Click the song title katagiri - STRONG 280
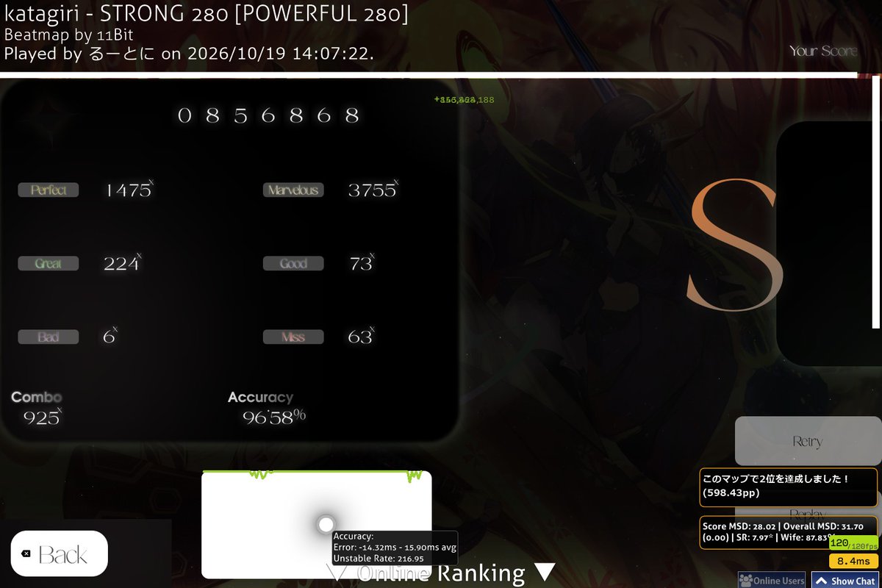Screen dimensions: 882x588 coord(207,13)
